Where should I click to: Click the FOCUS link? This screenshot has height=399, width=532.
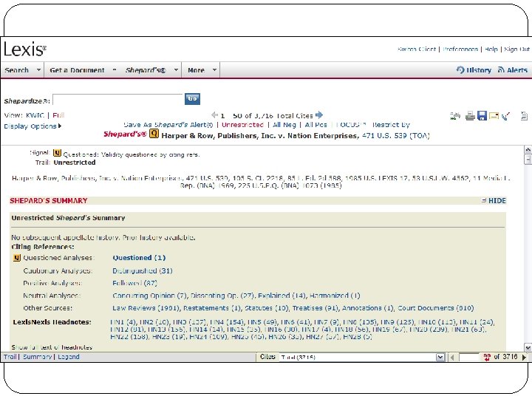pos(351,125)
